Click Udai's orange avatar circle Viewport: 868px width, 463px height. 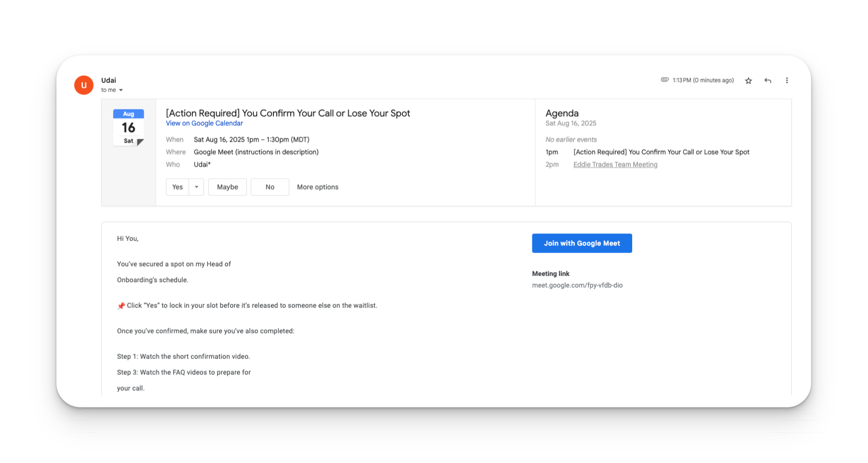[x=84, y=85]
